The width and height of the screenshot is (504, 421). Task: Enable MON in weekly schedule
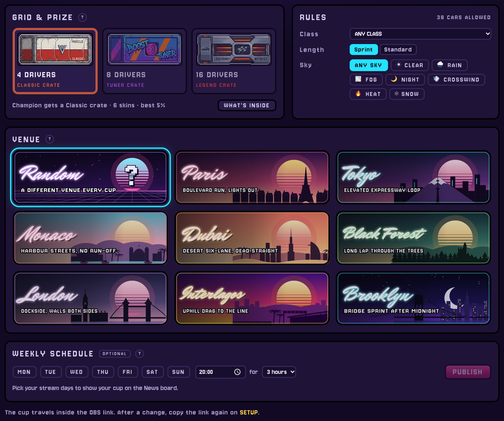click(x=24, y=372)
